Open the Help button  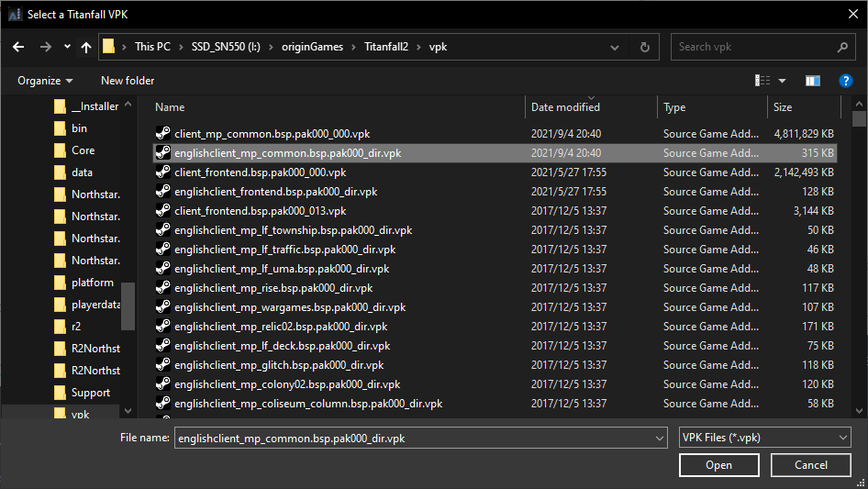pos(845,81)
